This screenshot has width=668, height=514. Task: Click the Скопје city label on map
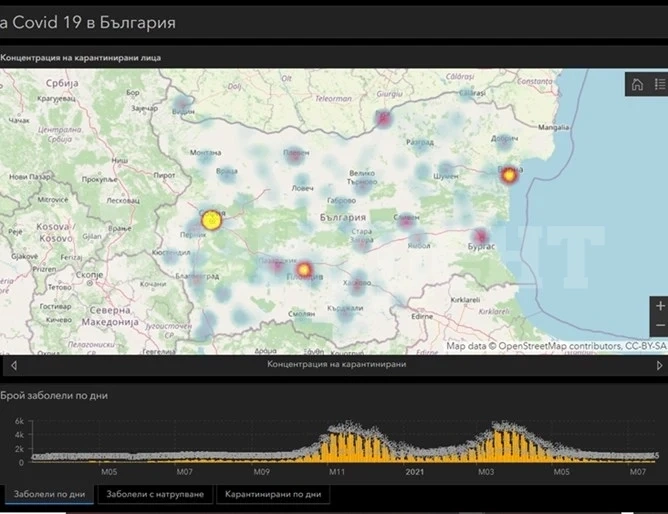click(x=89, y=275)
